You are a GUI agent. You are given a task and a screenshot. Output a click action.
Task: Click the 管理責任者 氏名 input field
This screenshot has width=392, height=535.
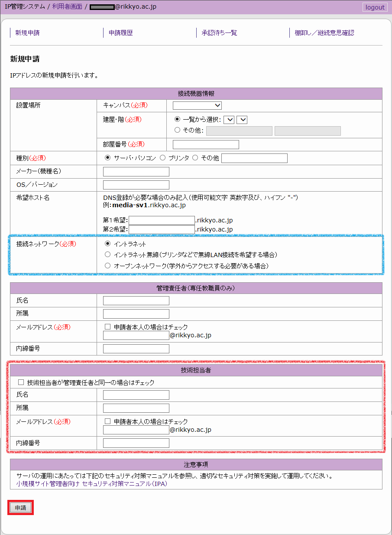136,301
